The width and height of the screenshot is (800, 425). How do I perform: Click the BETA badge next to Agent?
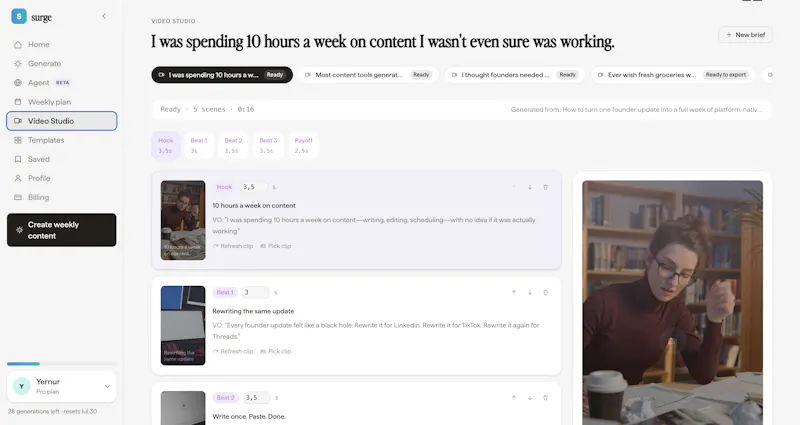pos(63,83)
